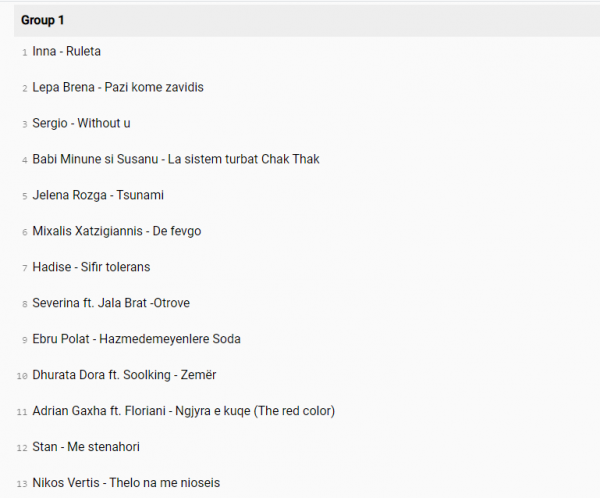This screenshot has width=600, height=498.
Task: Click row number 13
Action: point(22,484)
